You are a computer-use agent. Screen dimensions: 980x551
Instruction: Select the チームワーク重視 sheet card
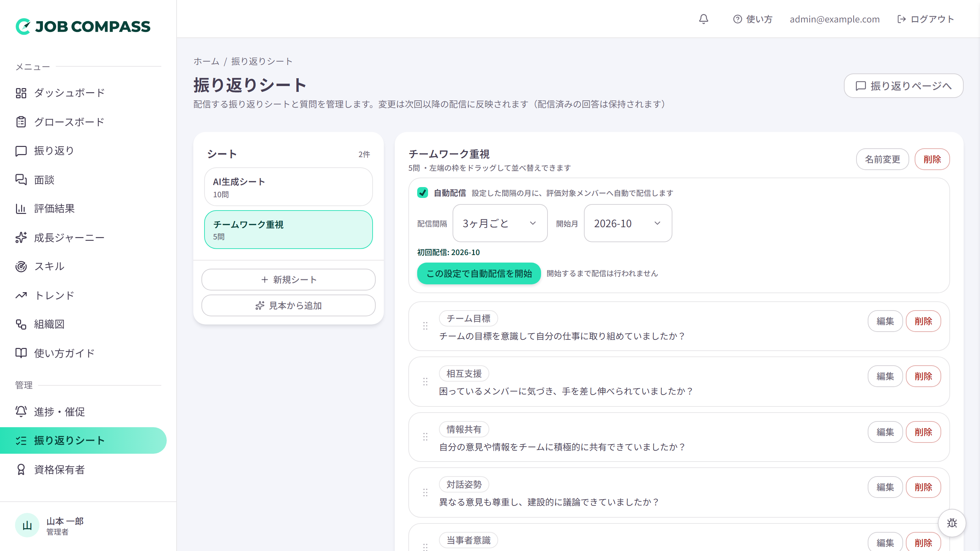pos(288,230)
